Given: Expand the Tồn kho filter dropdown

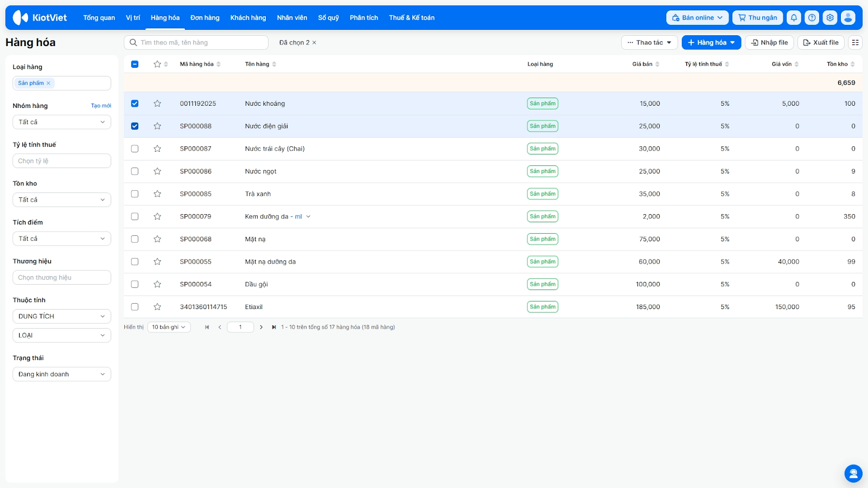Looking at the screenshot, I should (x=61, y=200).
